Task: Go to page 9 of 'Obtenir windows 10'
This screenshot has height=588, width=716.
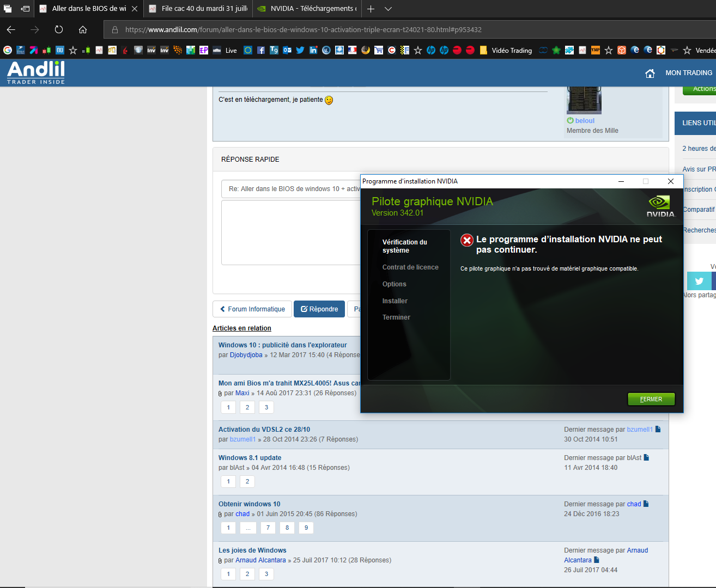Action: (x=306, y=528)
